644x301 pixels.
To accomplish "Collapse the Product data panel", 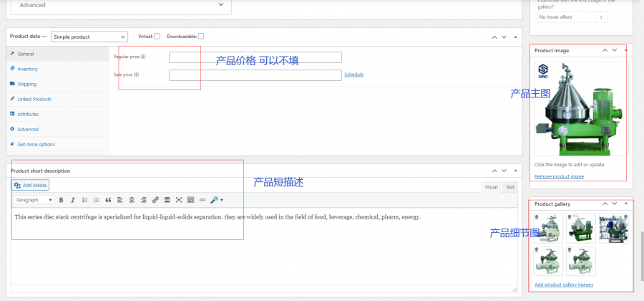I will pos(516,37).
